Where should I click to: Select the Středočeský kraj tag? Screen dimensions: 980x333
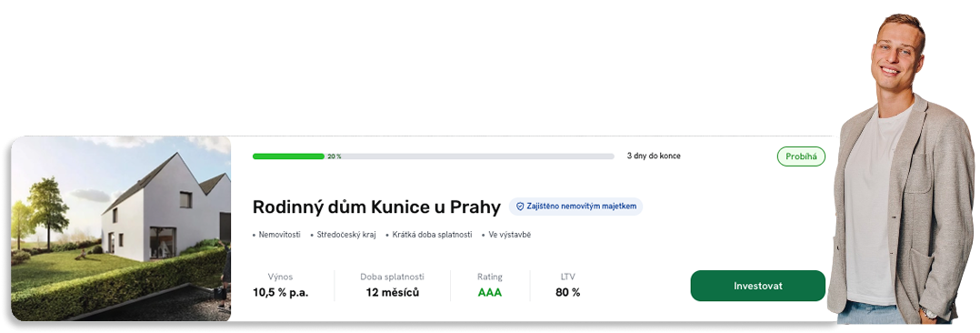[x=346, y=235]
